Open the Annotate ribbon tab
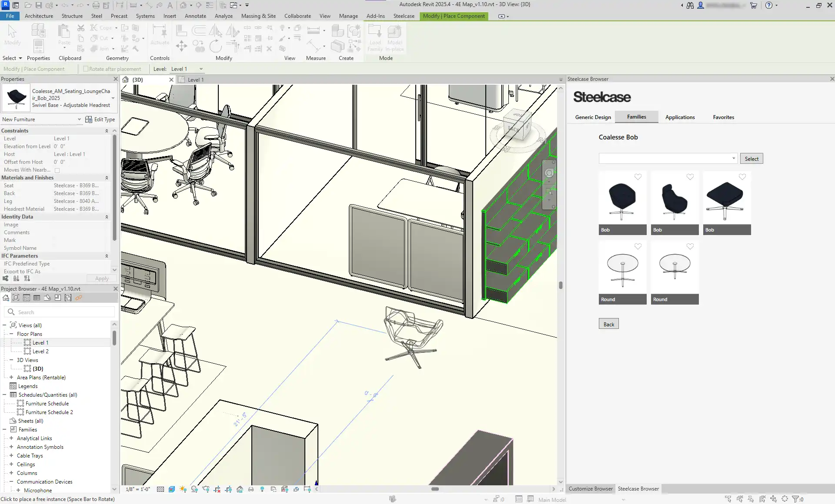Image resolution: width=835 pixels, height=504 pixels. tap(195, 16)
